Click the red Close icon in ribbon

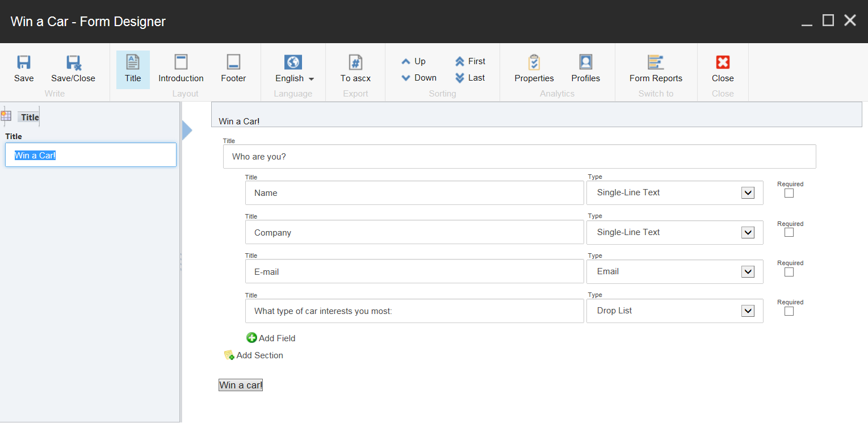tap(723, 62)
